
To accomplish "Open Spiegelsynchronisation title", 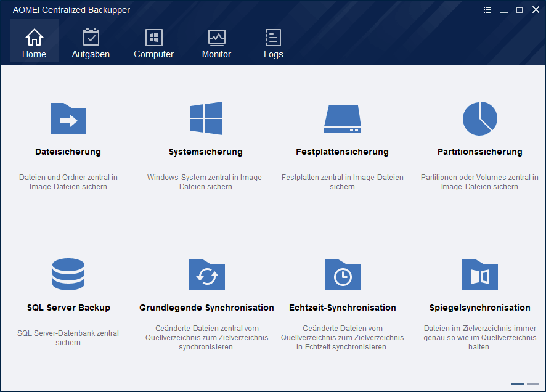I will [480, 308].
